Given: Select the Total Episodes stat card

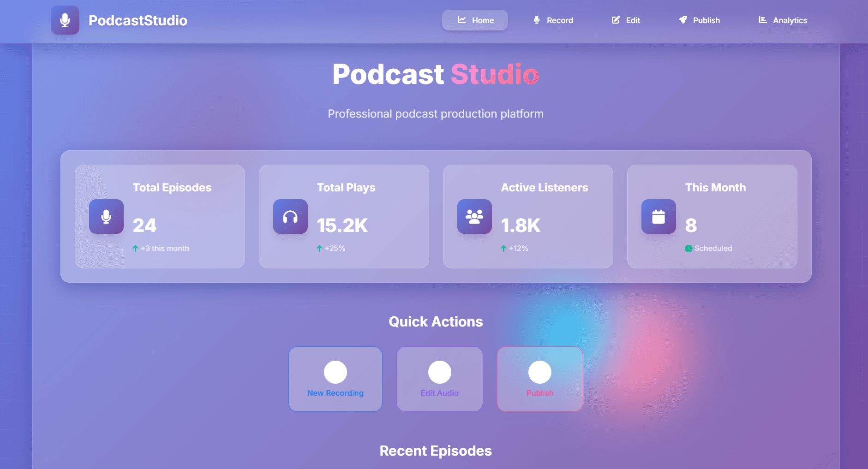Looking at the screenshot, I should coord(160,216).
